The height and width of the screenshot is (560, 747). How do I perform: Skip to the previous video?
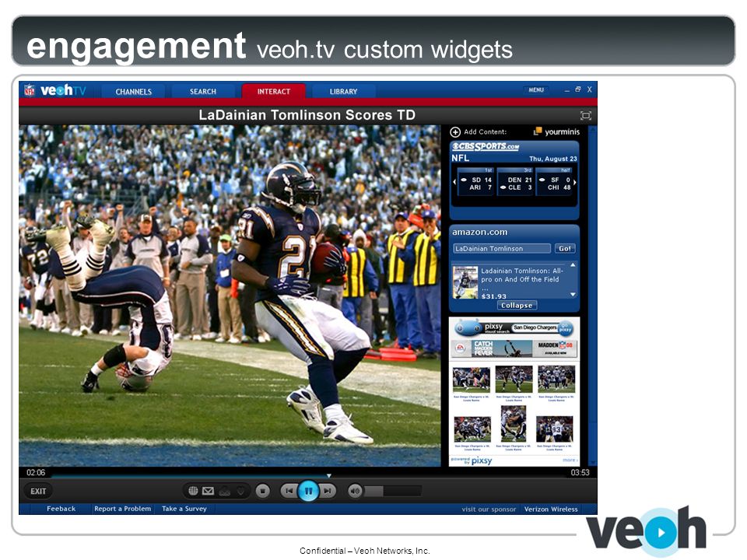tap(289, 491)
